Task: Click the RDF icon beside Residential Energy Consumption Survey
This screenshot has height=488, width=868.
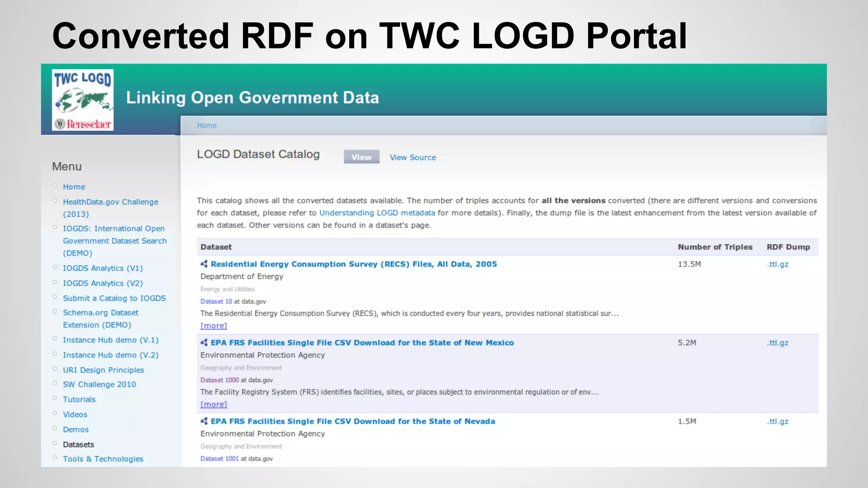Action: tap(204, 264)
